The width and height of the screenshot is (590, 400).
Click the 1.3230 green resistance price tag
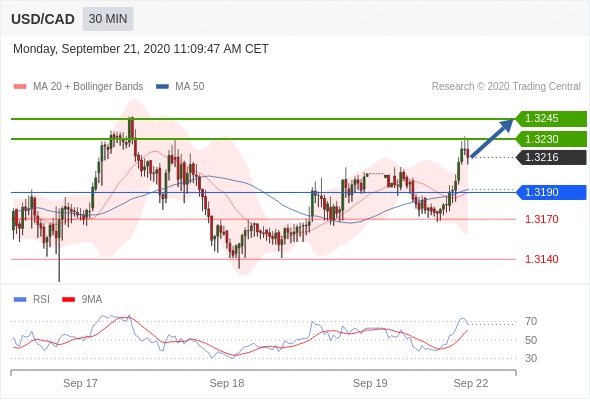(x=551, y=139)
